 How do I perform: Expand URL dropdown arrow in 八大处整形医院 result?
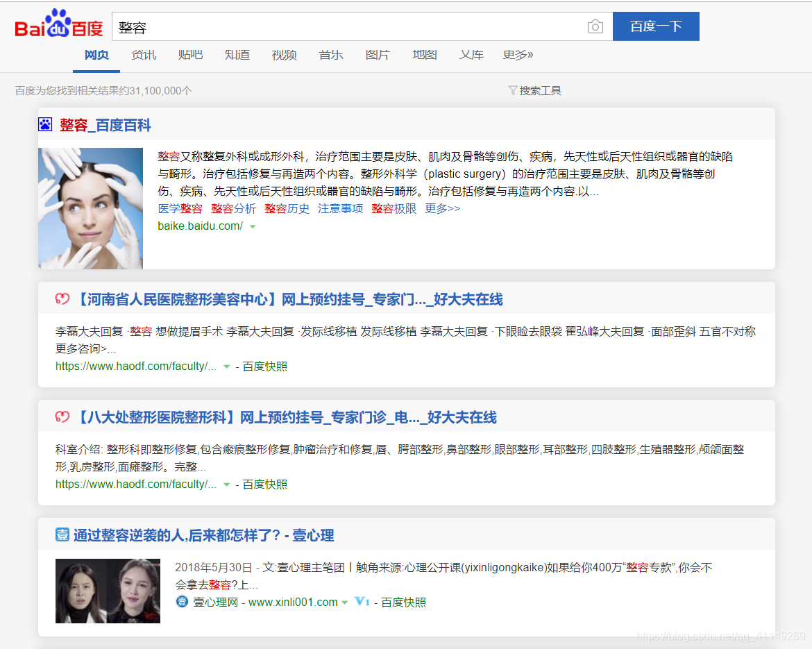(x=226, y=484)
